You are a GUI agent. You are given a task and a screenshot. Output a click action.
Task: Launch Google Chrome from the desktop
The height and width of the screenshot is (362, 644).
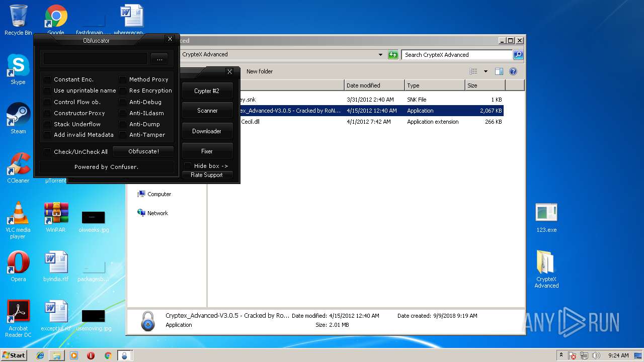coord(56,19)
